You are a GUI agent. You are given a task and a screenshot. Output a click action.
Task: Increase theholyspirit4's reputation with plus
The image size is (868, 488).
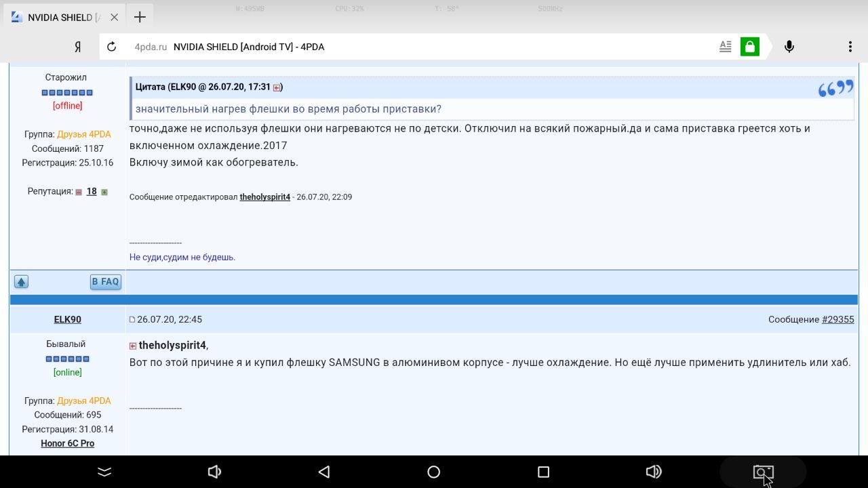pos(104,192)
